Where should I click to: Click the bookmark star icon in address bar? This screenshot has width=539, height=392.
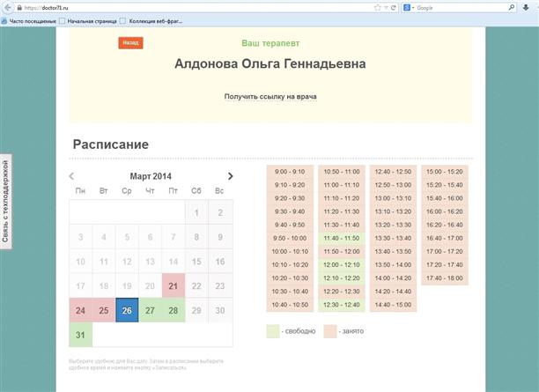click(377, 7)
